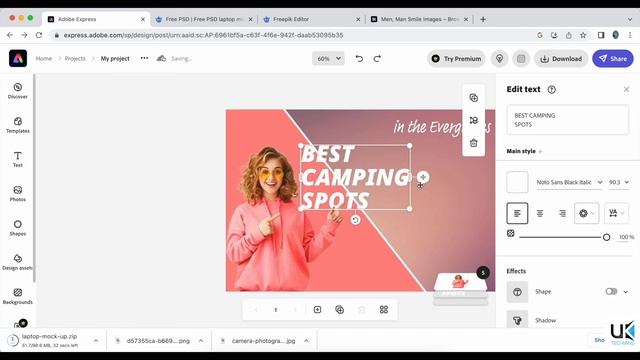Click the browser address bar
The height and width of the screenshot is (360, 640).
tap(294, 35)
